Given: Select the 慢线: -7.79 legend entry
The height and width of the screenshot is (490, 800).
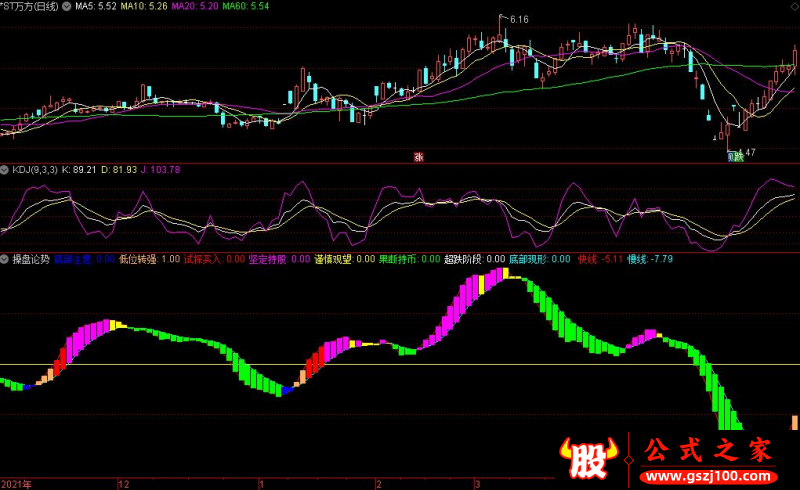Looking at the screenshot, I should coord(650,259).
